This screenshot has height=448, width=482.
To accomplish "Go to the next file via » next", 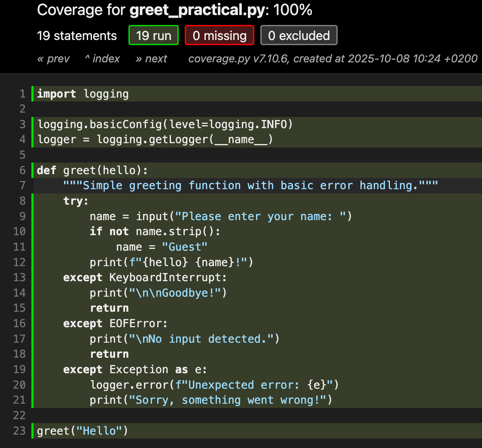I will tap(151, 58).
